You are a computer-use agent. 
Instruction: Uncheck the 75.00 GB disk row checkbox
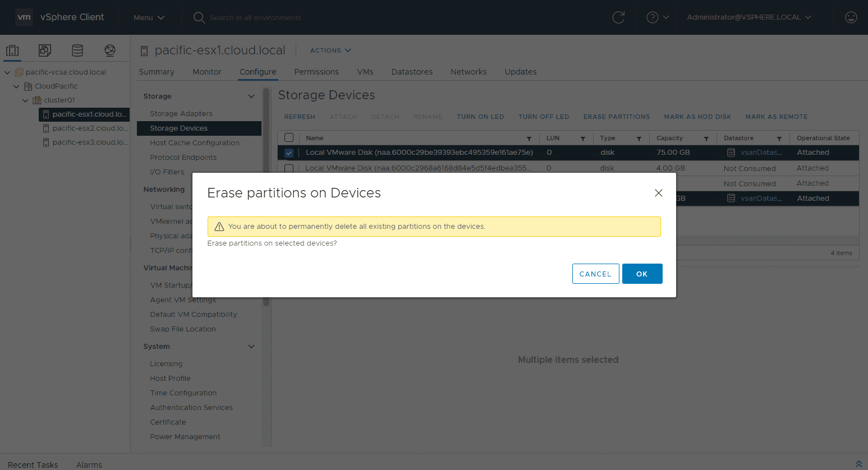289,153
